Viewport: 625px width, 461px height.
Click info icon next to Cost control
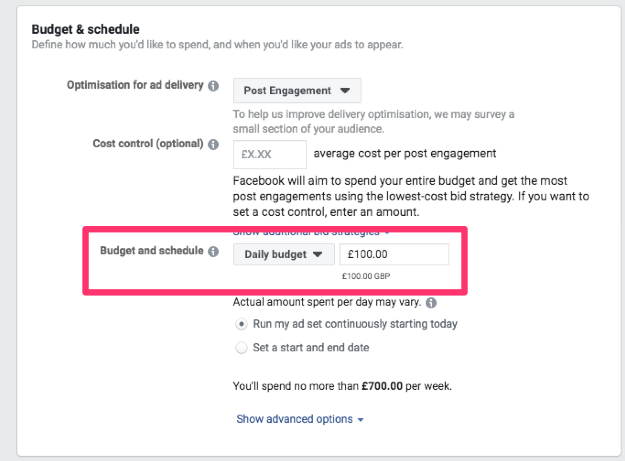(x=214, y=144)
